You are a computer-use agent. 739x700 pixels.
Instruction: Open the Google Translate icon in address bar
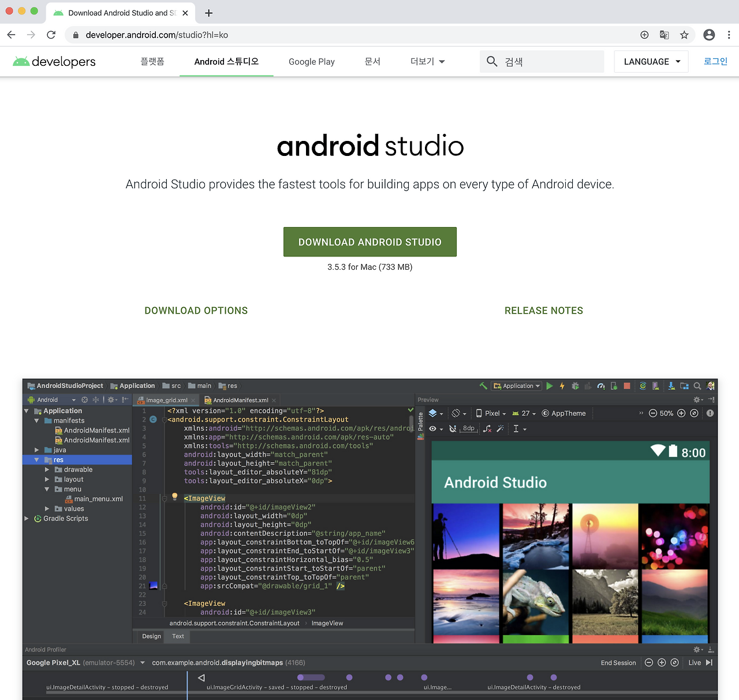664,35
